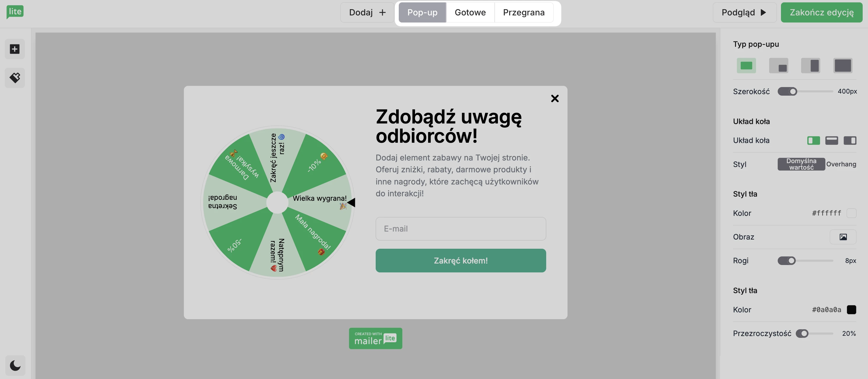Image resolution: width=868 pixels, height=379 pixels.
Task: Click the MailerLite lite logo
Action: click(15, 12)
